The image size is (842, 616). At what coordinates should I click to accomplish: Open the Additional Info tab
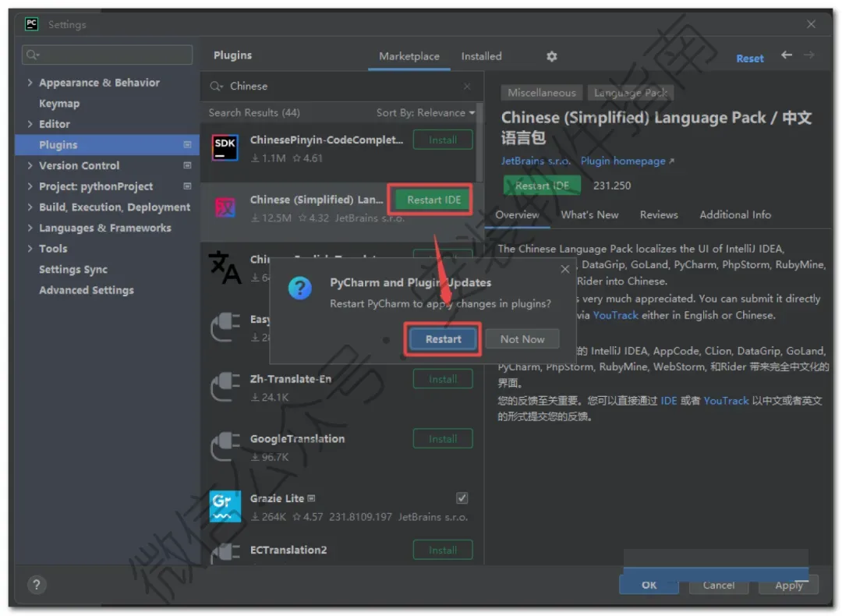click(735, 215)
